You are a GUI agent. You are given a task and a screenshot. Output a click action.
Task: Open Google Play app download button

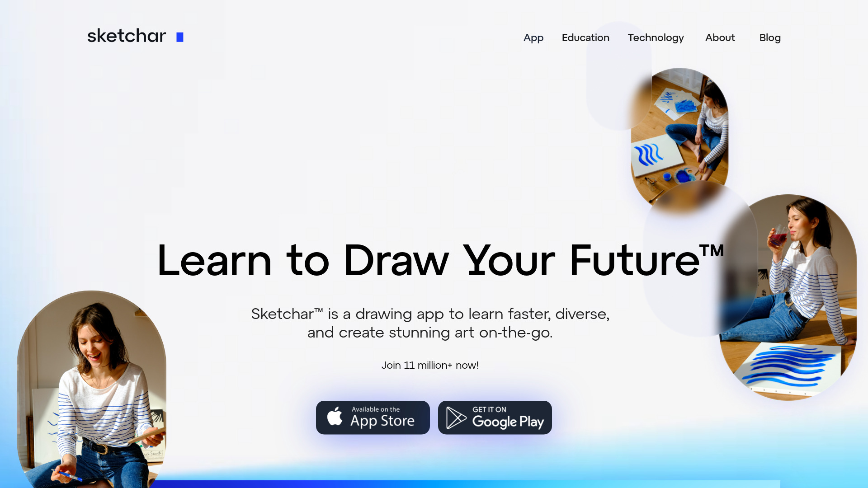495,418
